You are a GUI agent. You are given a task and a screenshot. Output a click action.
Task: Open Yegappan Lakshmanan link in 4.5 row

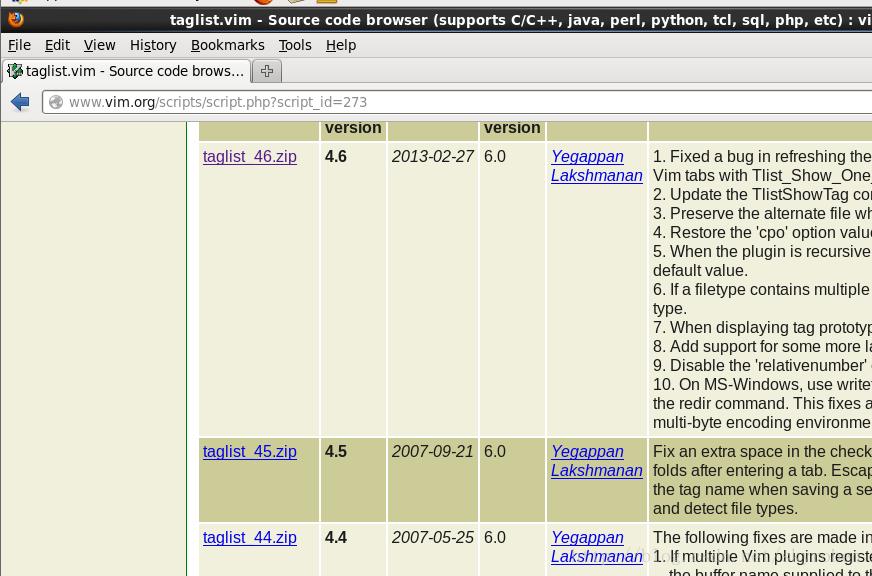point(597,461)
